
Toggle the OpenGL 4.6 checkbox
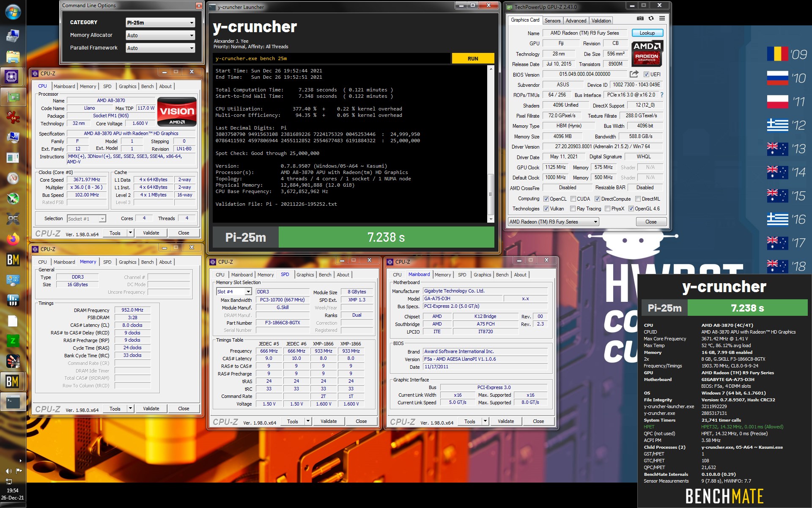pyautogui.click(x=631, y=209)
